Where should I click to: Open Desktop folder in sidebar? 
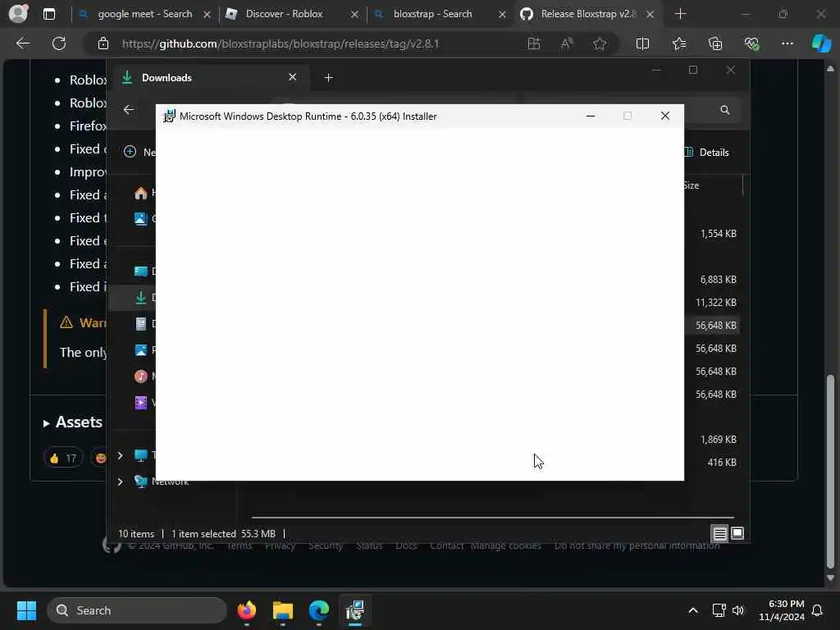141,271
